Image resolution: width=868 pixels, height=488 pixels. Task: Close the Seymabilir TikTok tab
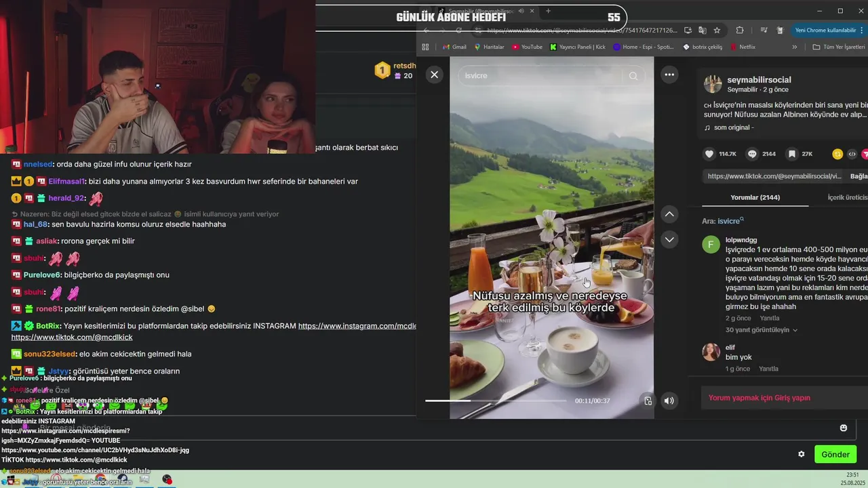tap(533, 11)
